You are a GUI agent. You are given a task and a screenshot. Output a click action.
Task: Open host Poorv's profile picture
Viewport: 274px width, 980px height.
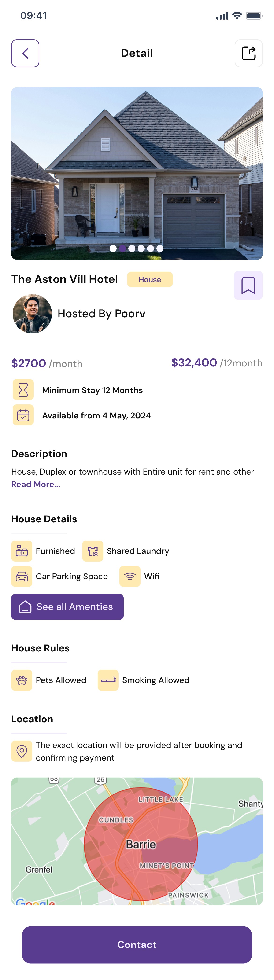pyautogui.click(x=32, y=314)
